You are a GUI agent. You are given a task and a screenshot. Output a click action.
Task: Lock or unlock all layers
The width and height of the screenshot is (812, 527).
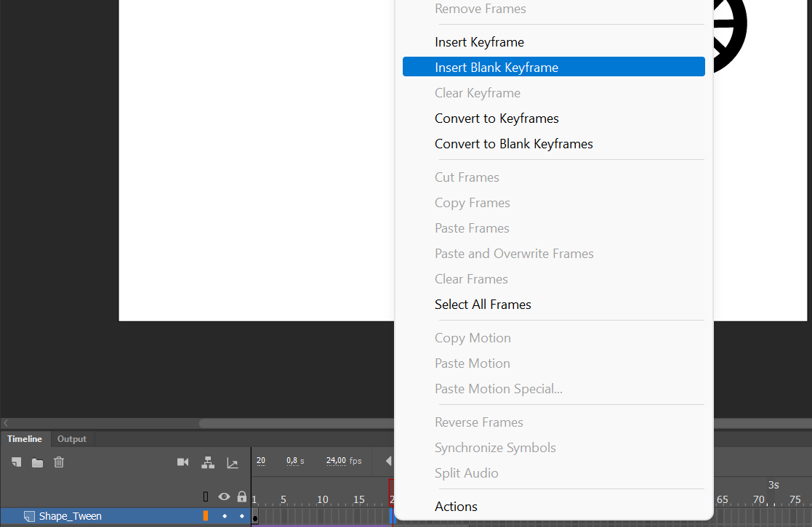pyautogui.click(x=242, y=496)
